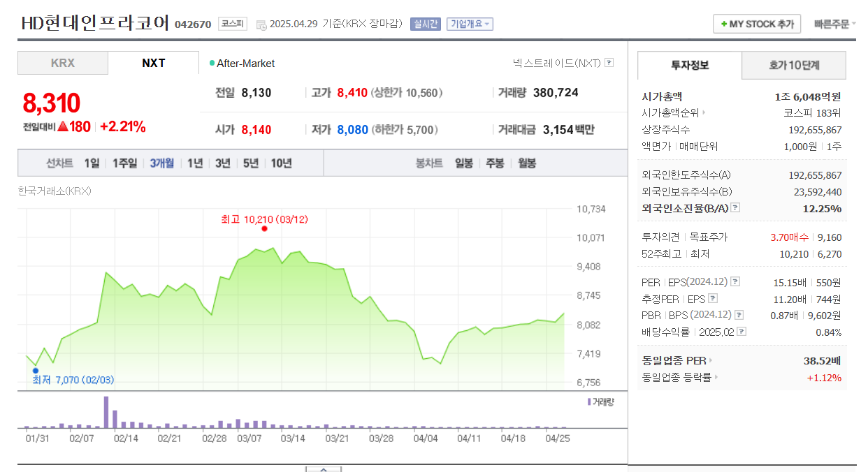Open the 빠른주문 dropdown
The image size is (868, 472).
point(834,24)
